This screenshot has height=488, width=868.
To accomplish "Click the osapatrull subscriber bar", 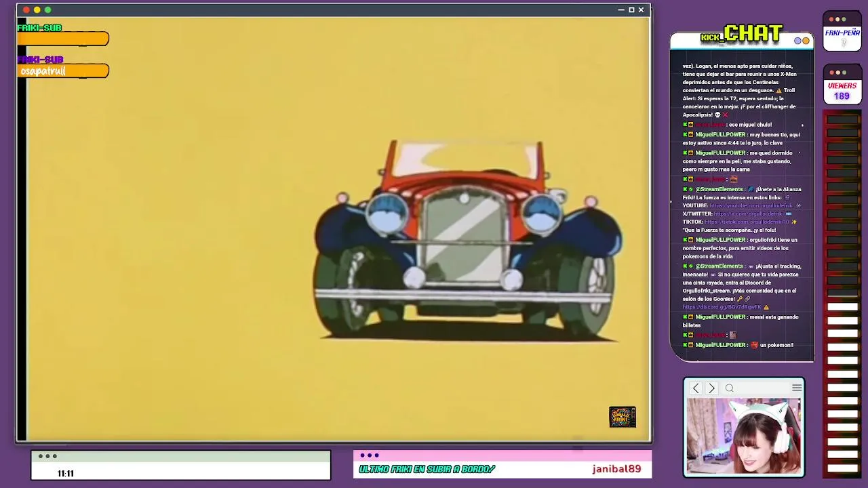I will point(63,71).
